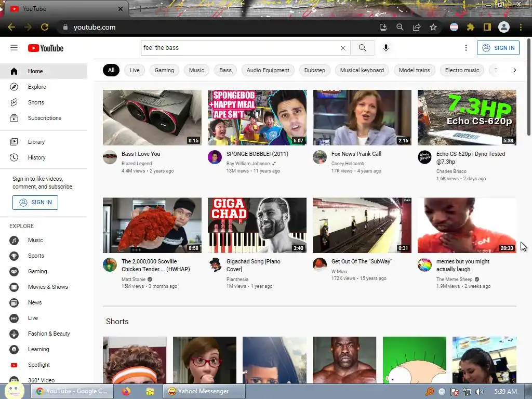Activate voice search microphone

(x=386, y=48)
